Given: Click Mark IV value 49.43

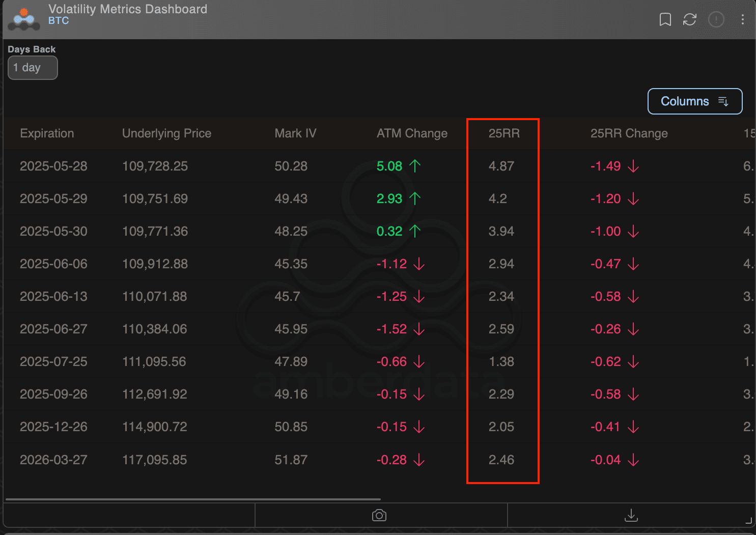Looking at the screenshot, I should (x=291, y=199).
